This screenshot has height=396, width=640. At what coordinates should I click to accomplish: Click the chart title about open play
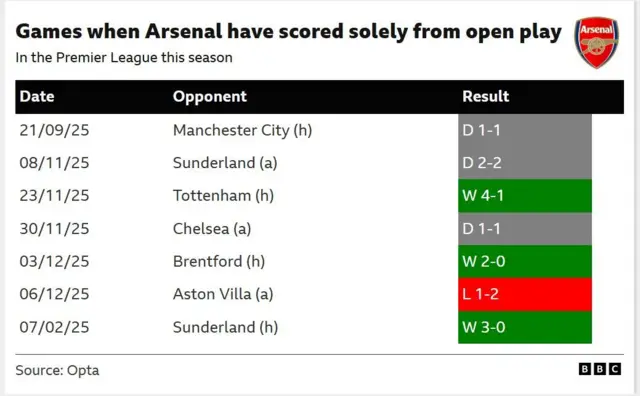click(x=289, y=32)
